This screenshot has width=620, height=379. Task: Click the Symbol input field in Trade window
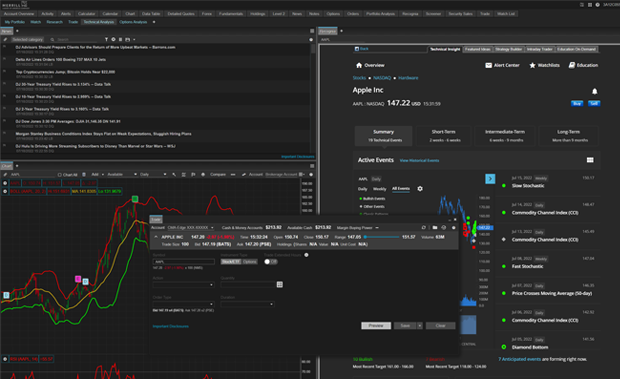[x=183, y=262]
